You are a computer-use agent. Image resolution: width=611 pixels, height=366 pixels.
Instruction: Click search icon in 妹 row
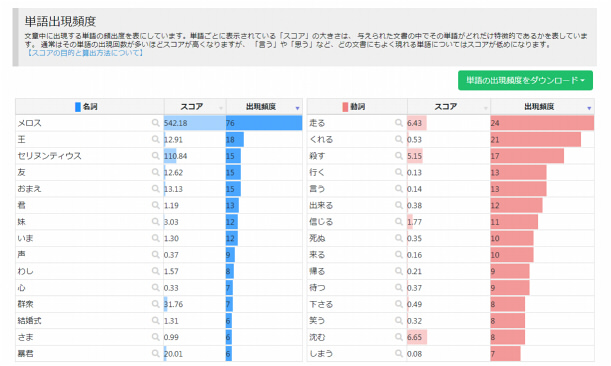point(155,221)
